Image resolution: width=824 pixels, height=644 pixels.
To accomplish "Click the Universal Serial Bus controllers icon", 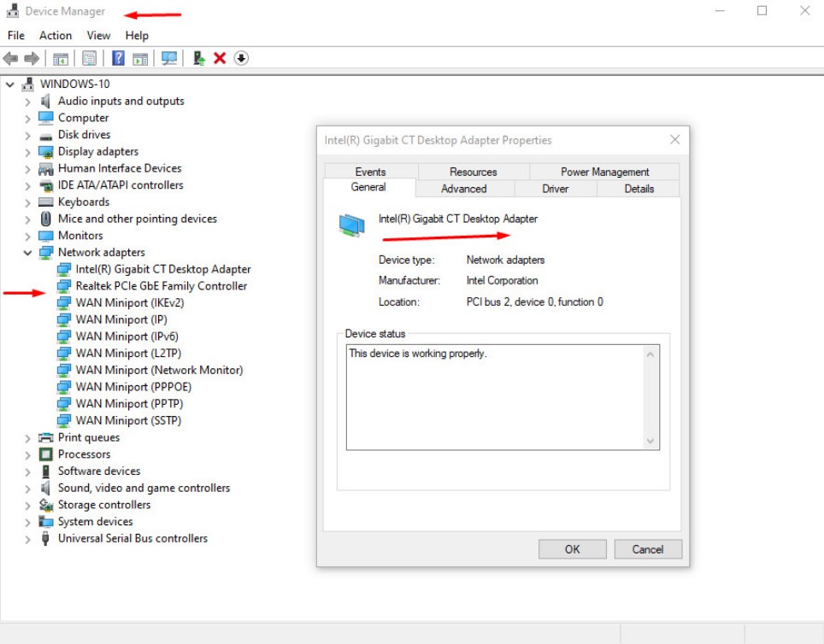I will [45, 538].
